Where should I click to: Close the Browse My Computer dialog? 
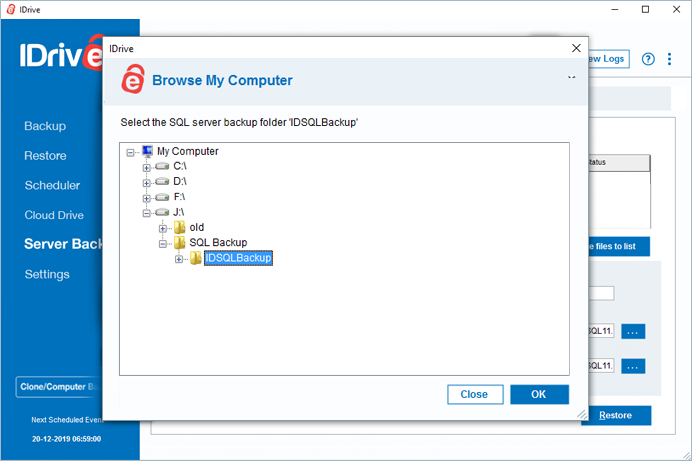click(576, 48)
